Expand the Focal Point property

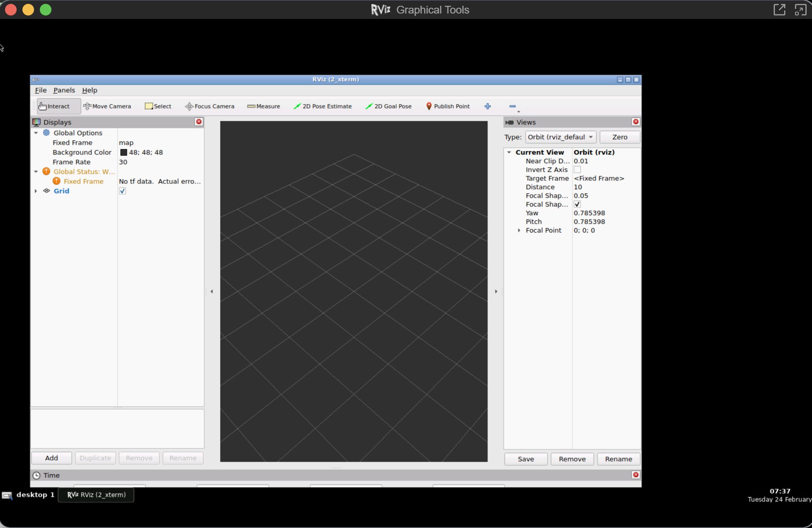[519, 231]
